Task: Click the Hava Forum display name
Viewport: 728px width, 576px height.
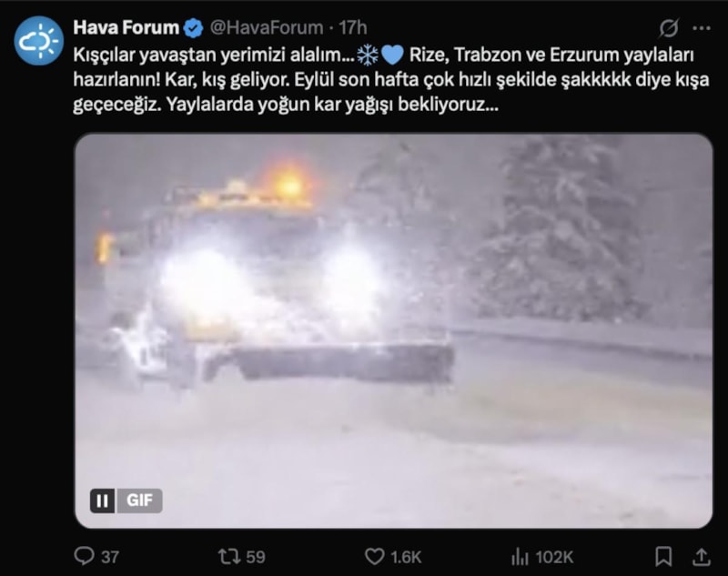Action: tap(126, 28)
